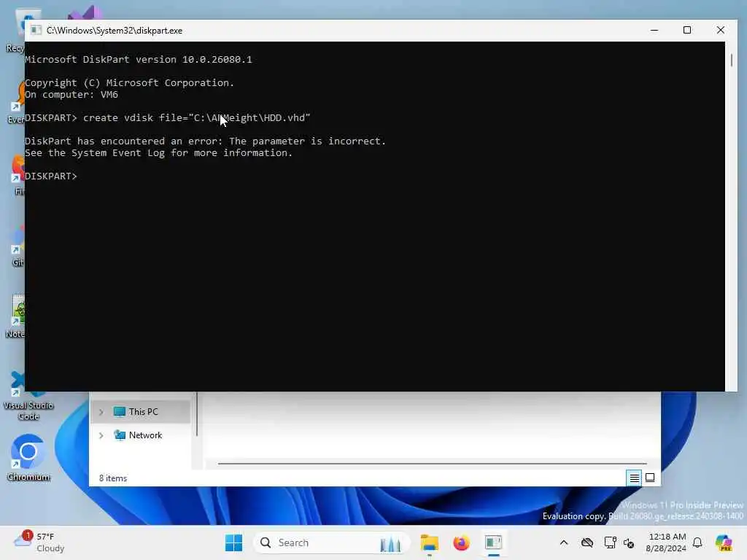Open Copilot preview icon in taskbar

724,542
